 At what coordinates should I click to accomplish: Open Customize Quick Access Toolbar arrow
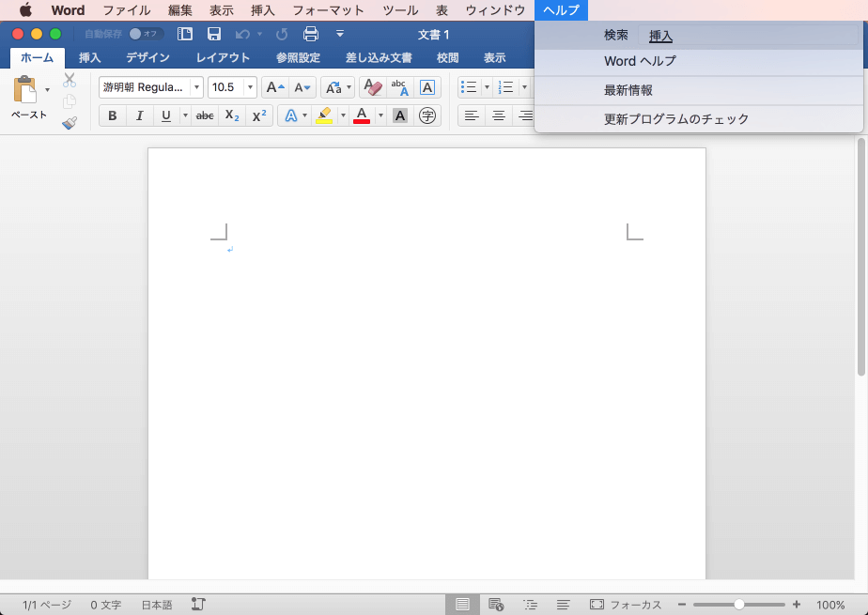(340, 35)
